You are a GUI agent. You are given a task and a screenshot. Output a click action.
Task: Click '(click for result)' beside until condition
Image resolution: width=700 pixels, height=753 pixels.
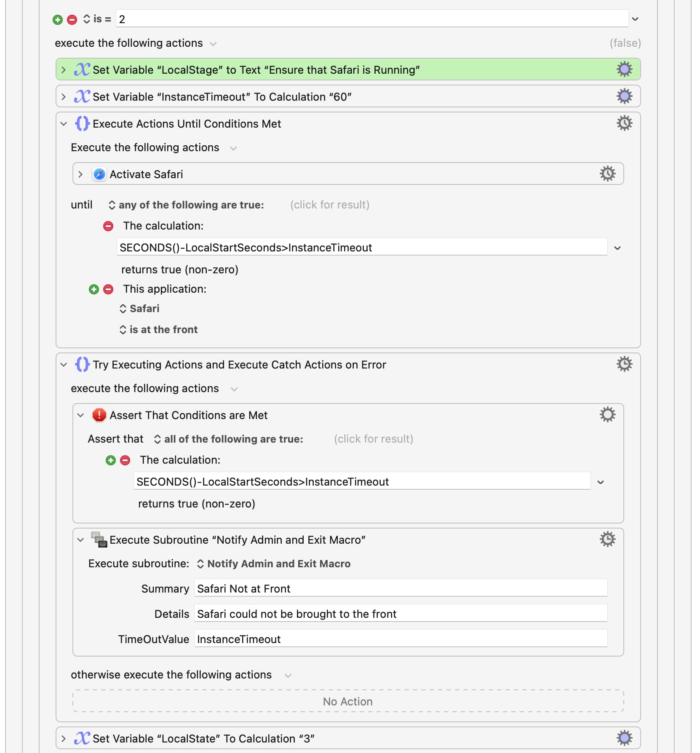(329, 205)
